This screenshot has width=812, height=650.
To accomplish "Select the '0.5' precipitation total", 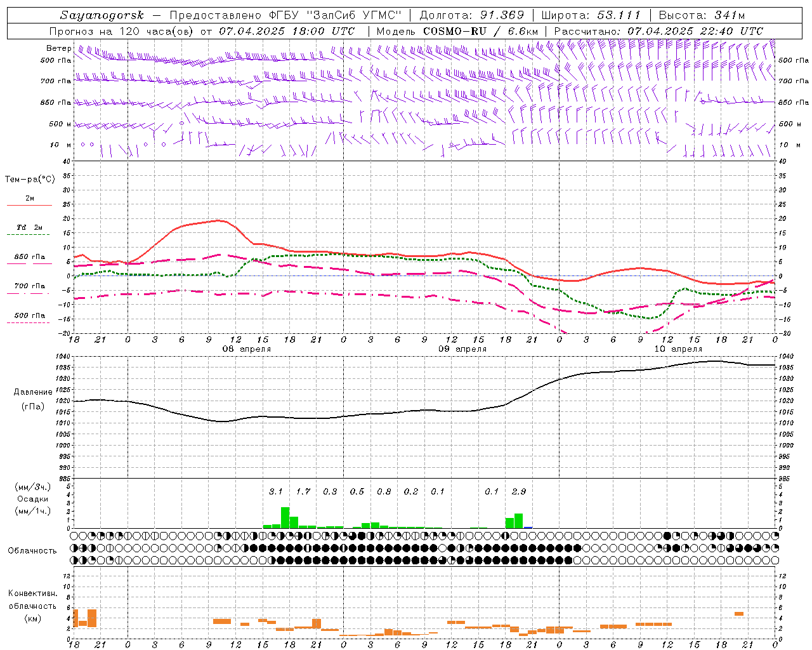I will tap(357, 491).
